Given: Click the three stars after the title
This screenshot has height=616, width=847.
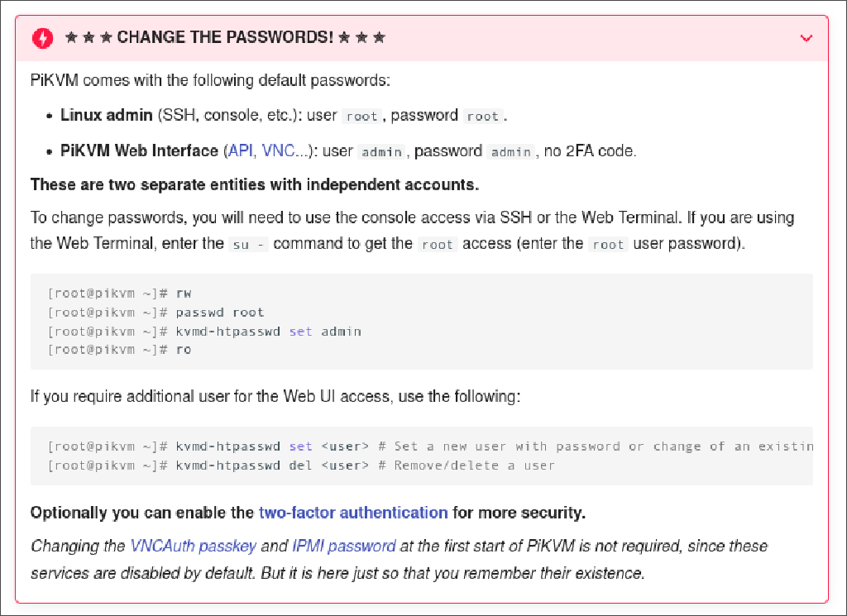Looking at the screenshot, I should pyautogui.click(x=361, y=38).
